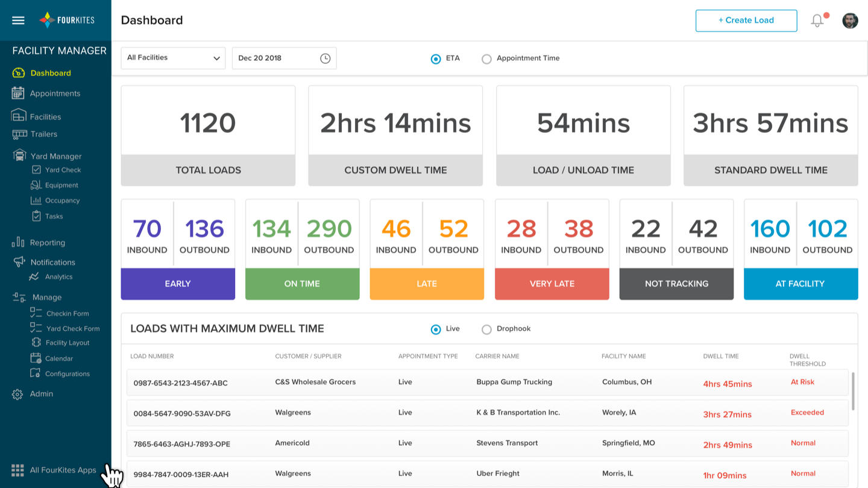The width and height of the screenshot is (868, 488).
Task: Click the purple EARLY status bar
Action: click(x=178, y=284)
